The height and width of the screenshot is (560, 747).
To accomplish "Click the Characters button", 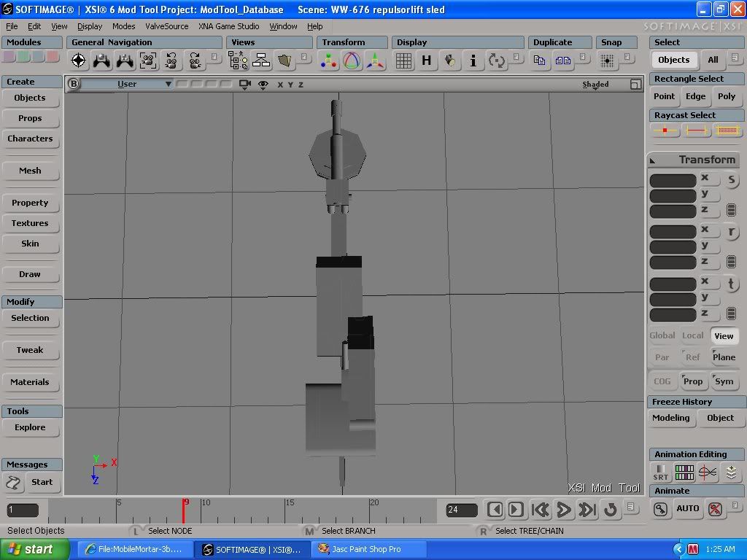I will tap(30, 139).
